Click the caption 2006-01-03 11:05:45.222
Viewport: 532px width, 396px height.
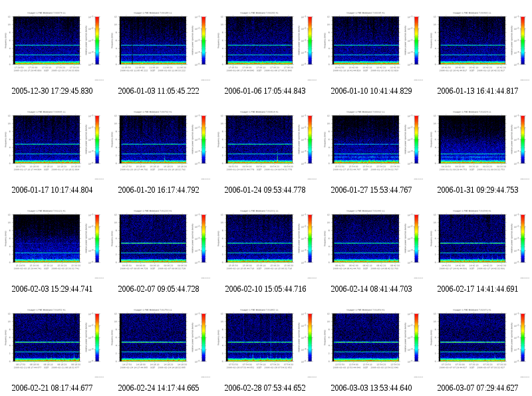click(x=158, y=91)
